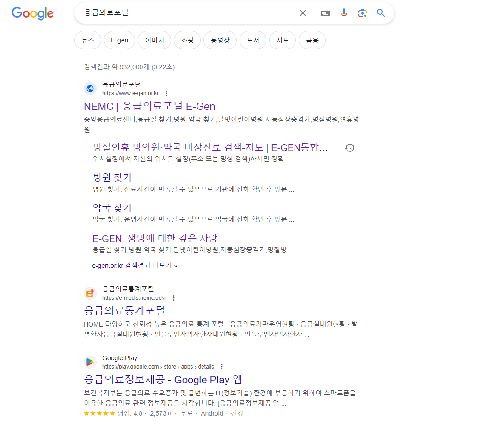Clear the search query with the X icon

pos(302,13)
